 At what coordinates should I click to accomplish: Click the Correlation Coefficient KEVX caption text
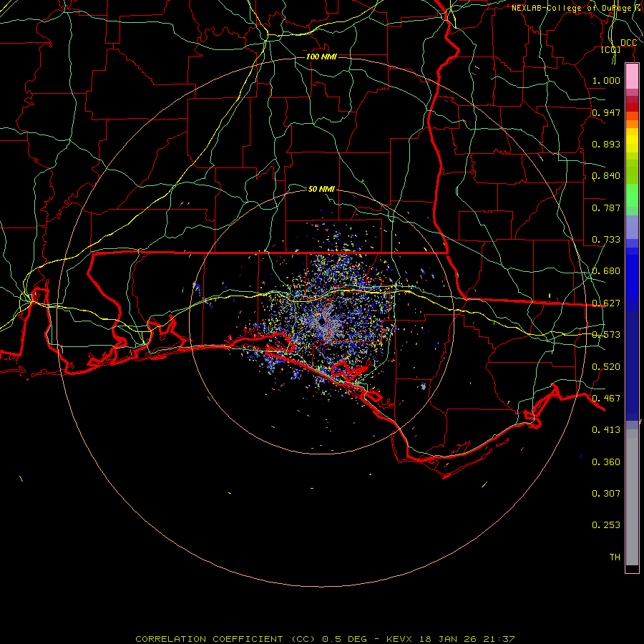(325, 639)
